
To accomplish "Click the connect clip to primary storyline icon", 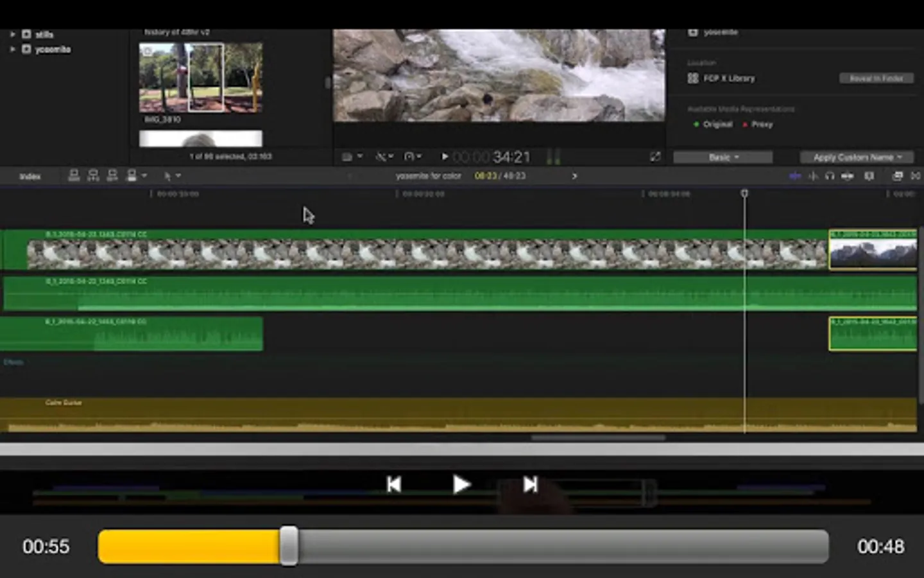I will 74,175.
